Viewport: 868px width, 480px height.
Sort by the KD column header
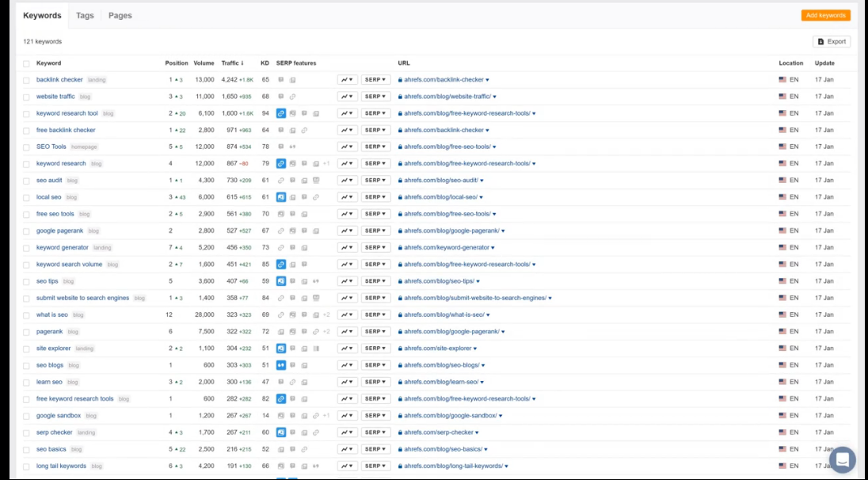265,63
